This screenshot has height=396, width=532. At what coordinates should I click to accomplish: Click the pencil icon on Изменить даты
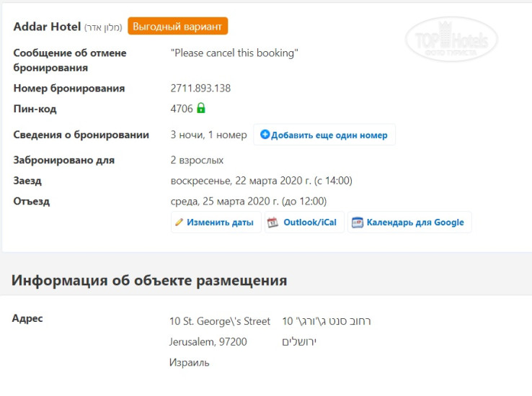click(x=179, y=222)
